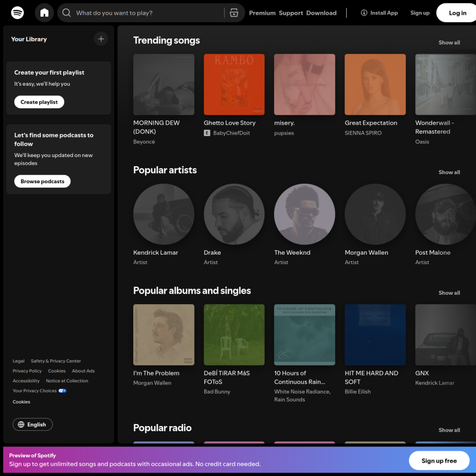Screen dimensions: 476x476
Task: Click the BabyChiefDoit artist link
Action: click(231, 133)
